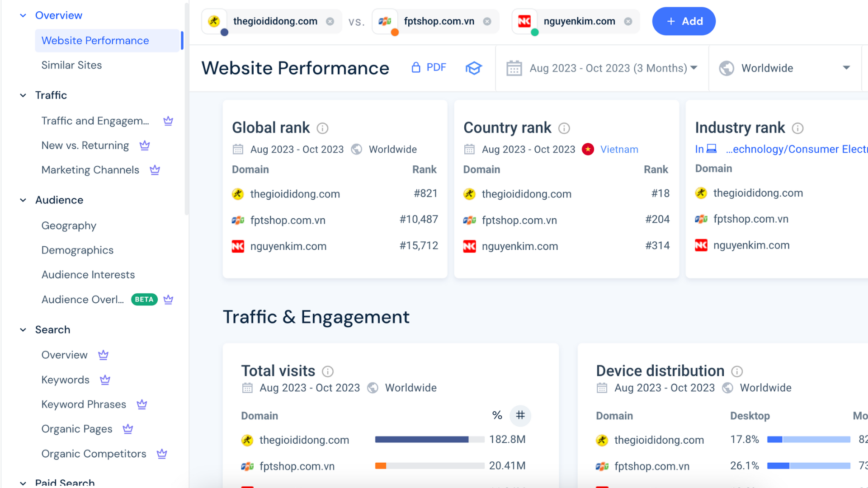Switch Total visits to number view

pyautogui.click(x=520, y=415)
